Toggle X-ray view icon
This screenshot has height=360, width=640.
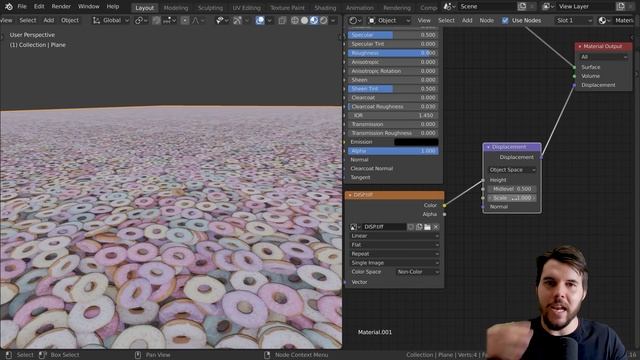click(x=282, y=20)
